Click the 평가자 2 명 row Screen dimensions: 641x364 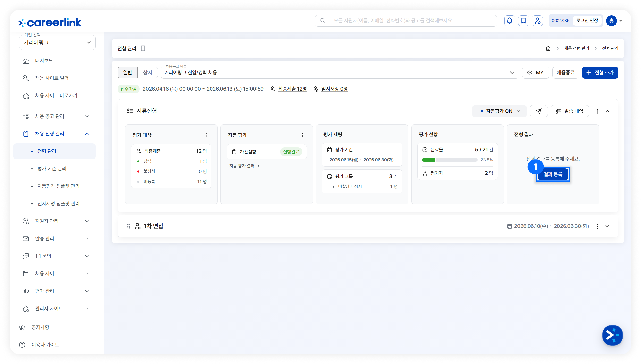[x=457, y=173]
